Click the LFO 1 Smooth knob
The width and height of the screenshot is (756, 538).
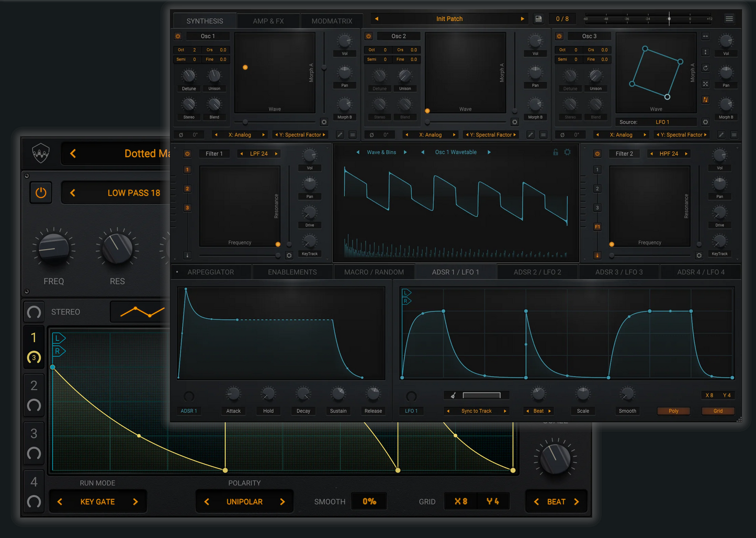627,393
